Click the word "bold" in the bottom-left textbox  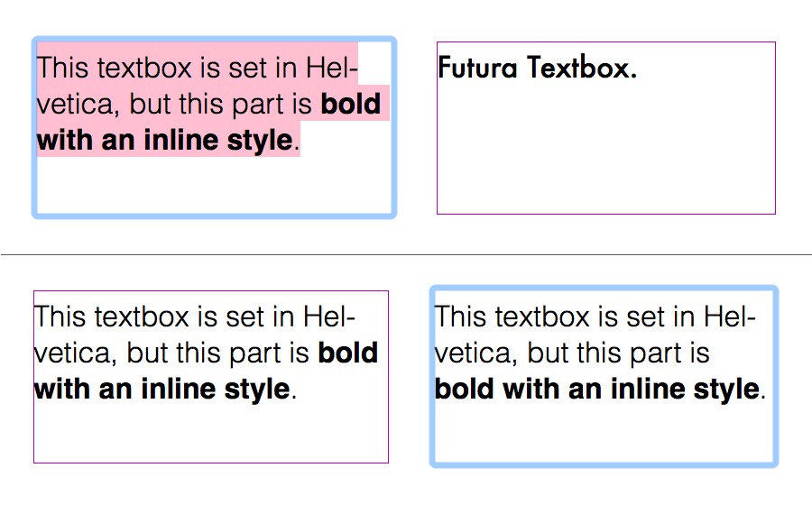[x=348, y=353]
